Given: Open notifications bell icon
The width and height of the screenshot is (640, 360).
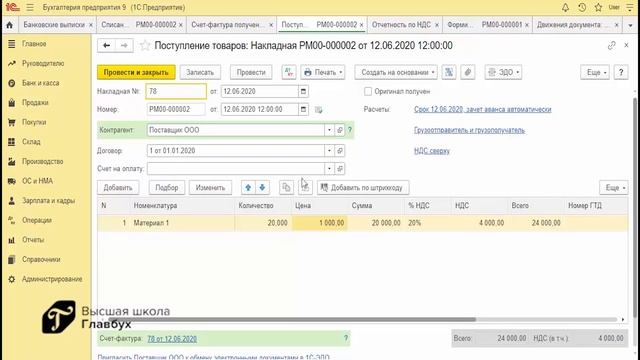Looking at the screenshot, I should pyautogui.click(x=565, y=7).
